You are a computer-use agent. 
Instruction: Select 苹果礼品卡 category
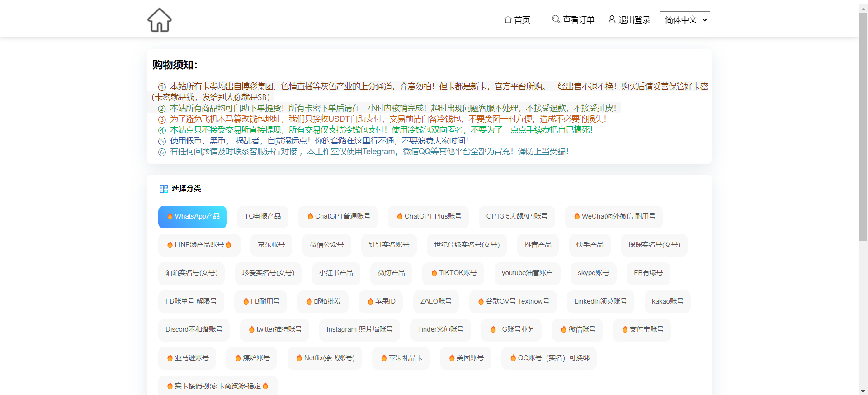pos(401,358)
